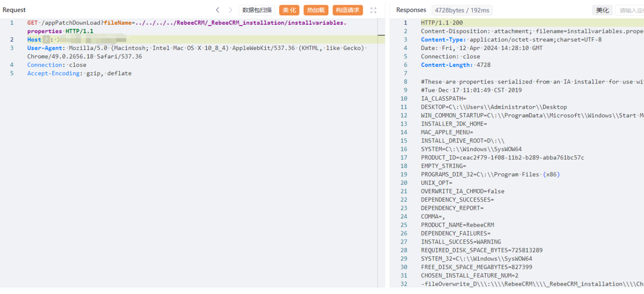The height and width of the screenshot is (294, 644).
Task: Click the REQUIRED_DISK_SPACE_BYTES=725813289 line
Action: point(482,250)
